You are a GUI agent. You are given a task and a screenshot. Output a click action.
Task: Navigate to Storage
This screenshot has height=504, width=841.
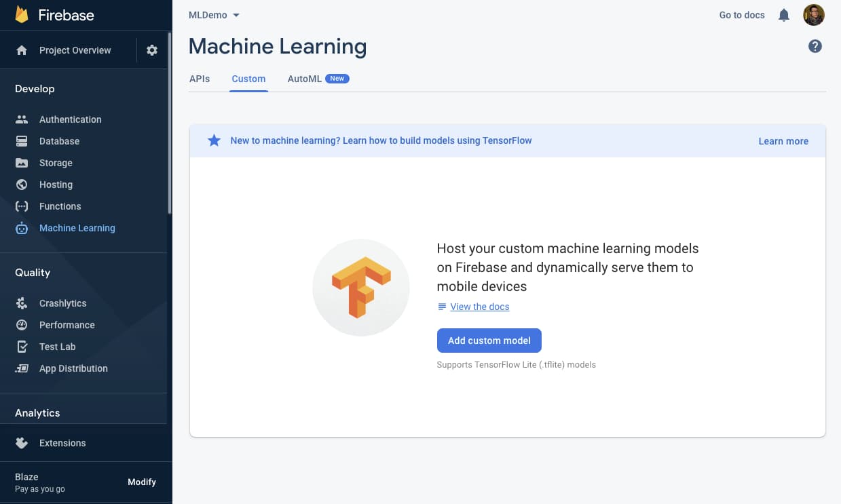click(56, 163)
